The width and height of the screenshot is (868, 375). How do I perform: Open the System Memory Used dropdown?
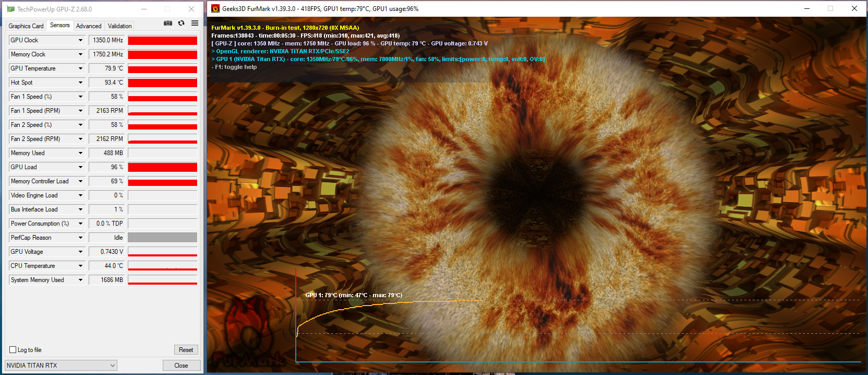point(81,280)
